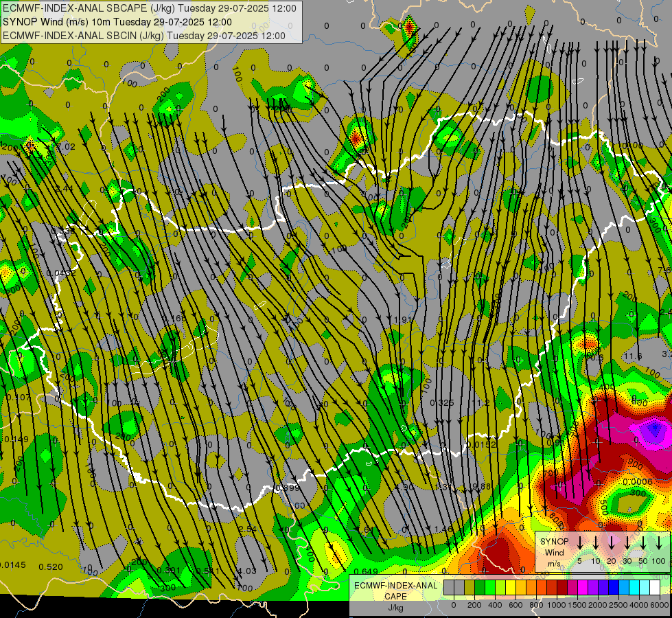The height and width of the screenshot is (618, 672).
Task: Click the 'ECMWF-INDEX-ANAL CAPE' legend label
Action: click(395, 591)
